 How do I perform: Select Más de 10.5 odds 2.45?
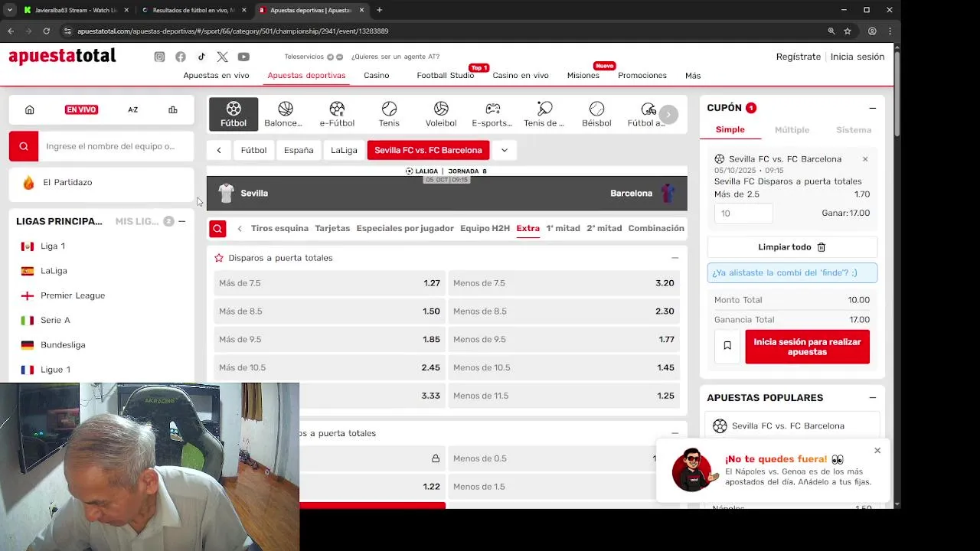(x=329, y=368)
